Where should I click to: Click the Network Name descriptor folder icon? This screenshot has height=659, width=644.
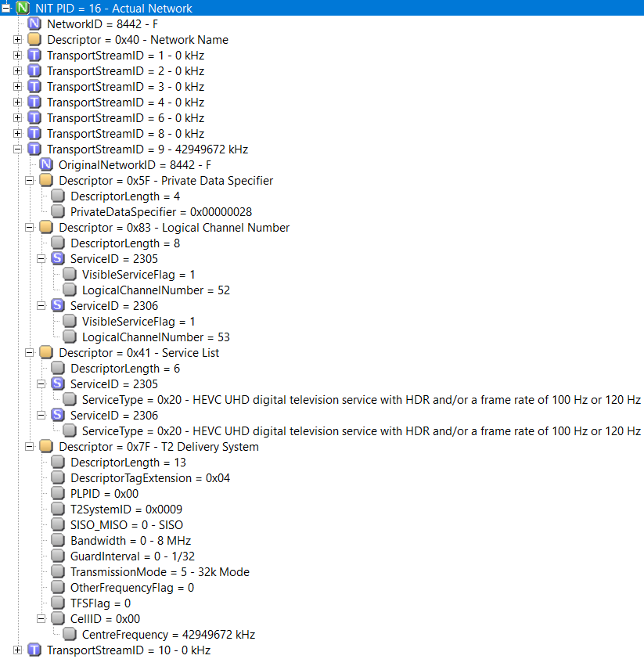[34, 39]
